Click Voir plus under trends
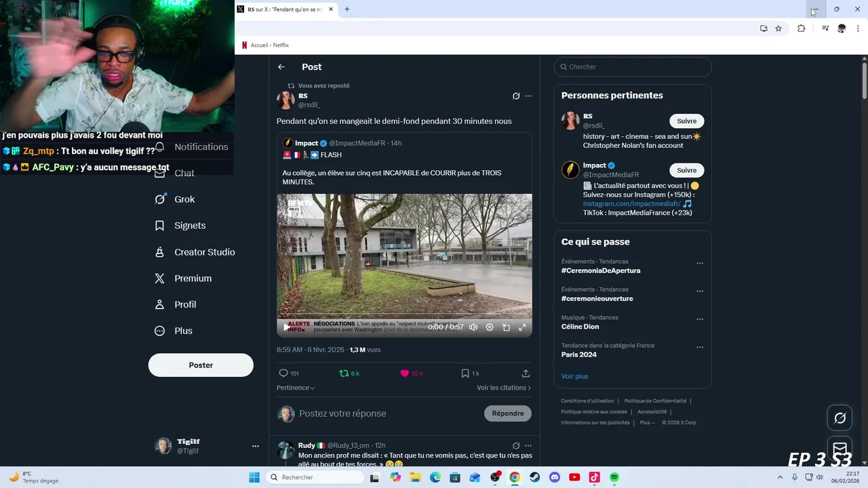This screenshot has width=868, height=488. pos(574,376)
